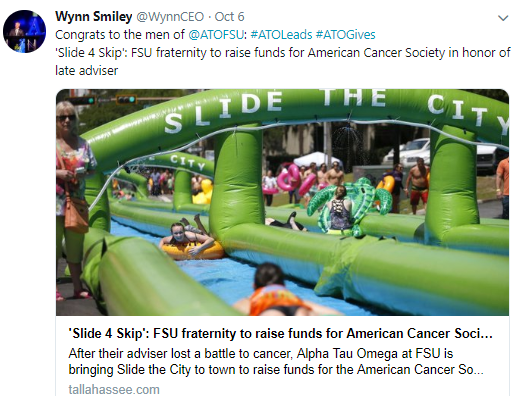Click the Wynn Smiley display name
The image size is (515, 396).
point(94,17)
